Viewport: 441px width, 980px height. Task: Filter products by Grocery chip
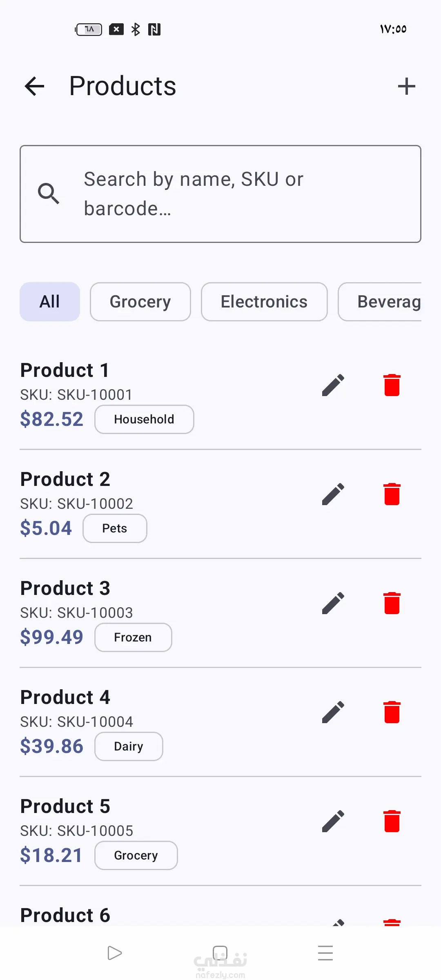[140, 302]
